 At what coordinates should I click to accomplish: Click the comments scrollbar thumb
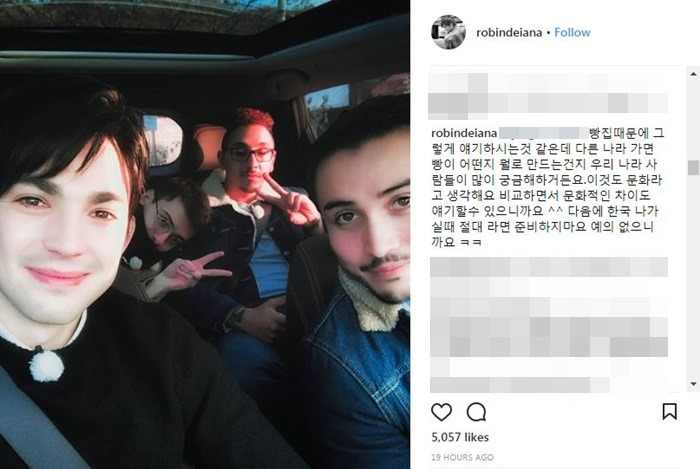pos(693,168)
